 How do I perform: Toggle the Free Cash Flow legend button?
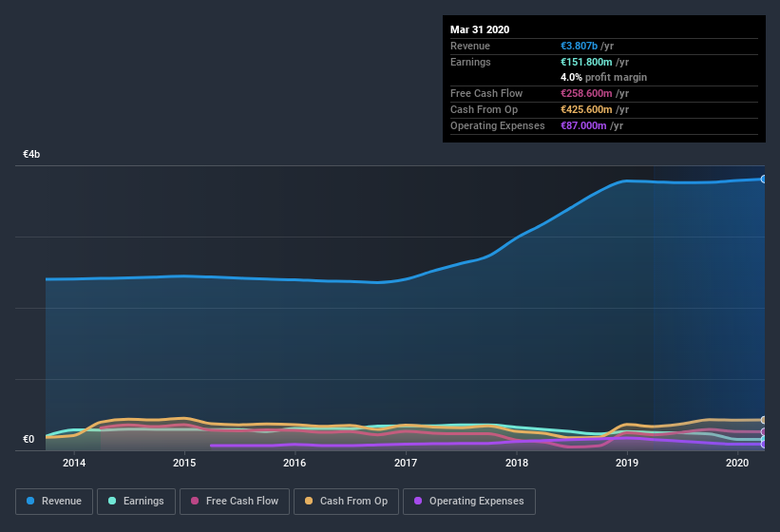235,502
